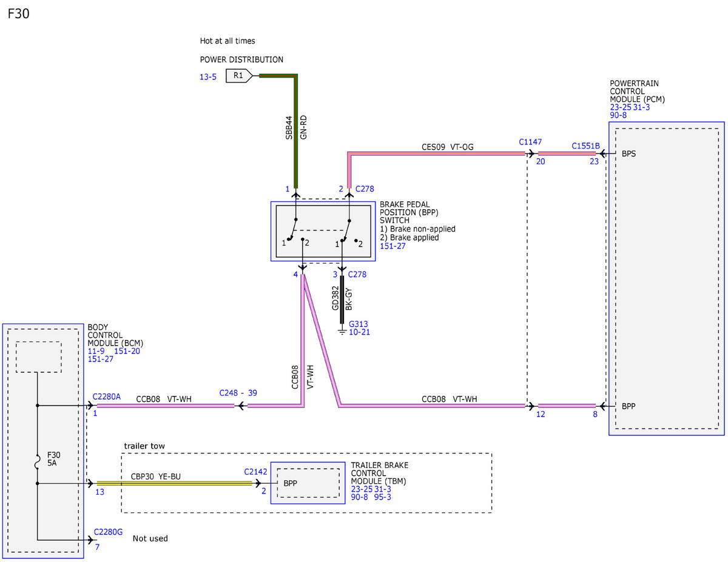Click the black GD382 BK-GY ground wire

[343, 301]
